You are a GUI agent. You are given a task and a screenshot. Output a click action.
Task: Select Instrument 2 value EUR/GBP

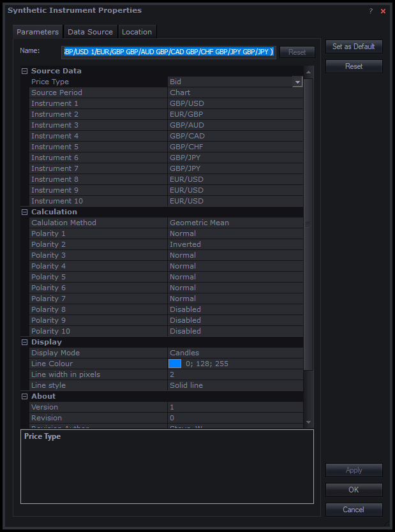pyautogui.click(x=235, y=114)
